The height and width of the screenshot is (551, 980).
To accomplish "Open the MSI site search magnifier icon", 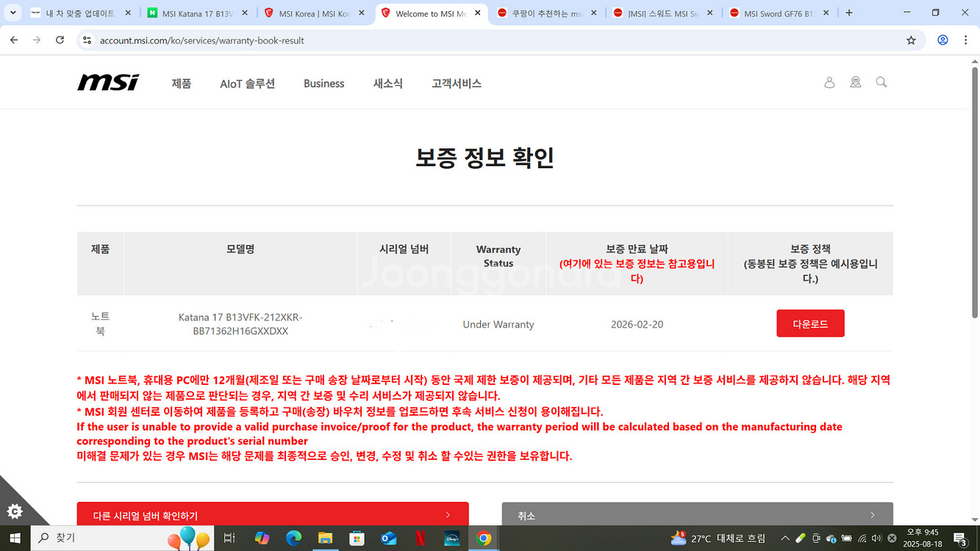I will pyautogui.click(x=881, y=82).
